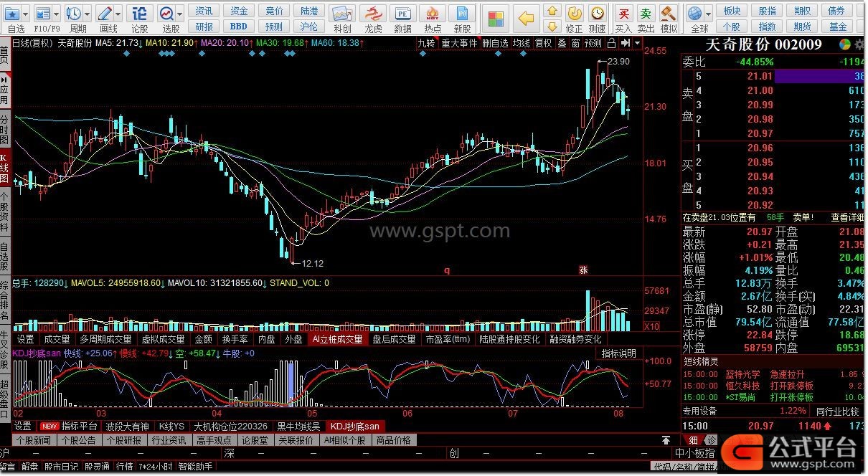Open the 龙虎 ranking icon
Viewport: 868px width, 476px height.
(x=373, y=14)
